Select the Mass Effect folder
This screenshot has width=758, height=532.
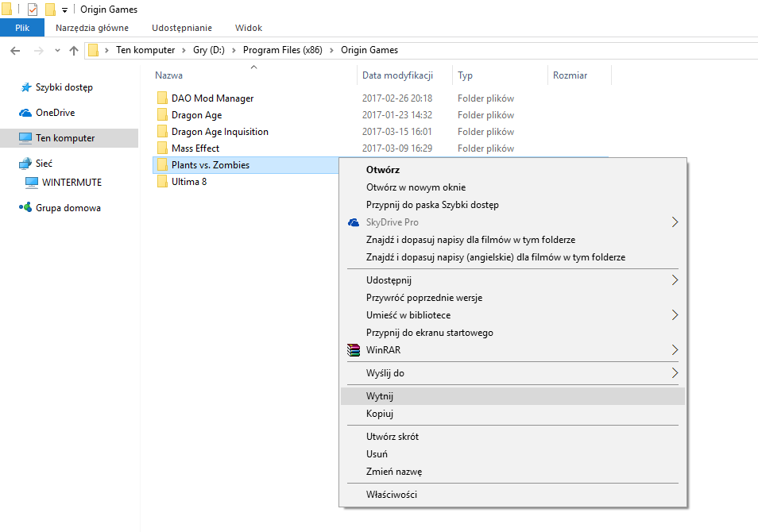[195, 148]
